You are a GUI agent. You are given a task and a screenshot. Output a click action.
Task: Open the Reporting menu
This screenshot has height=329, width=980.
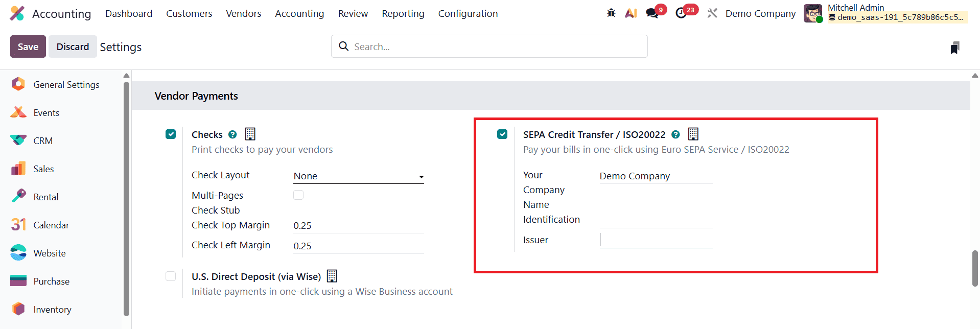coord(403,13)
